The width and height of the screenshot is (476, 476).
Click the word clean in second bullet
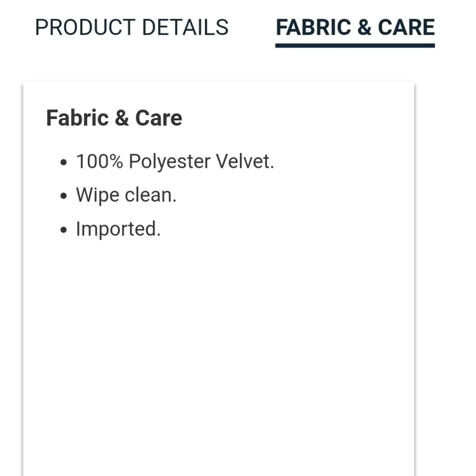pos(150,195)
